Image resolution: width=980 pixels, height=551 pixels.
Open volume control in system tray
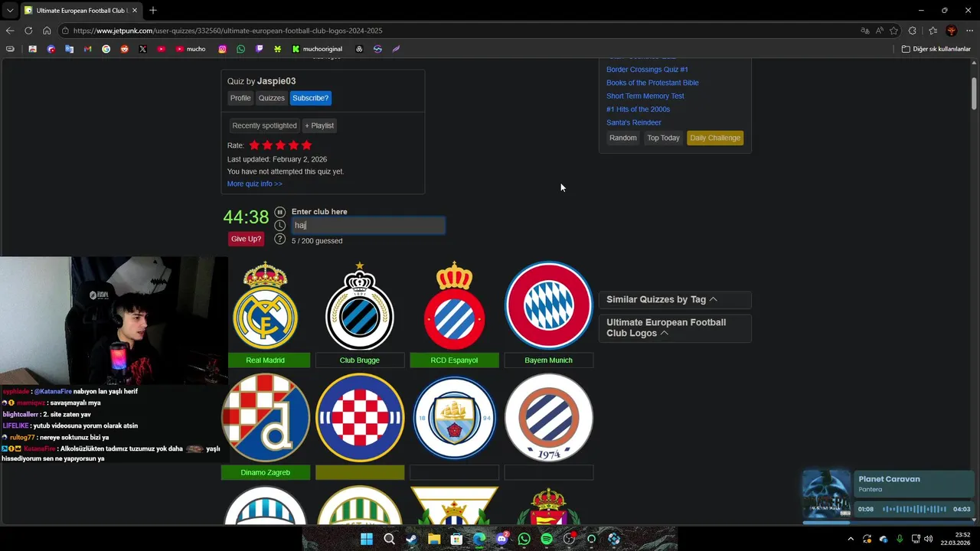pyautogui.click(x=929, y=539)
